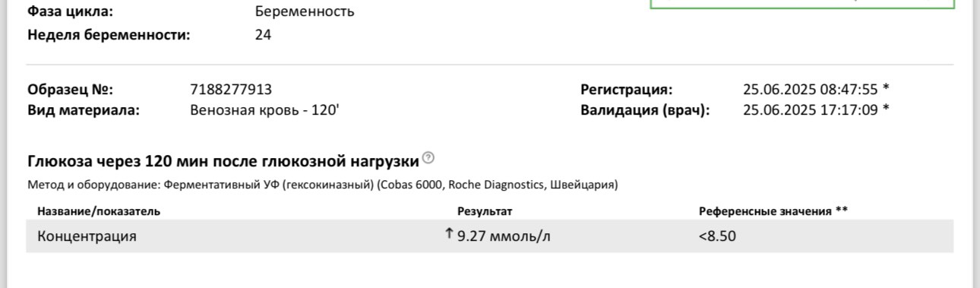Image resolution: width=980 pixels, height=288 pixels.
Task: Click the 'Венозная кровь - 120'' text
Action: [x=264, y=110]
